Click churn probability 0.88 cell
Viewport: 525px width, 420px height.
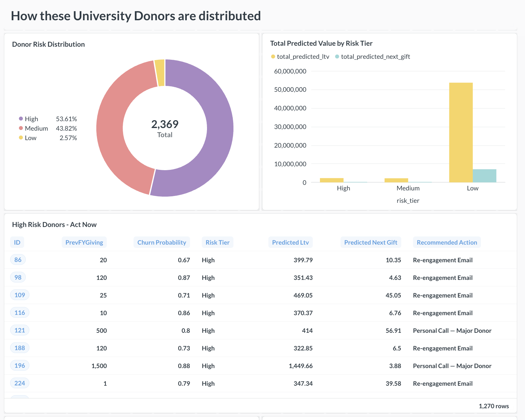pos(184,366)
